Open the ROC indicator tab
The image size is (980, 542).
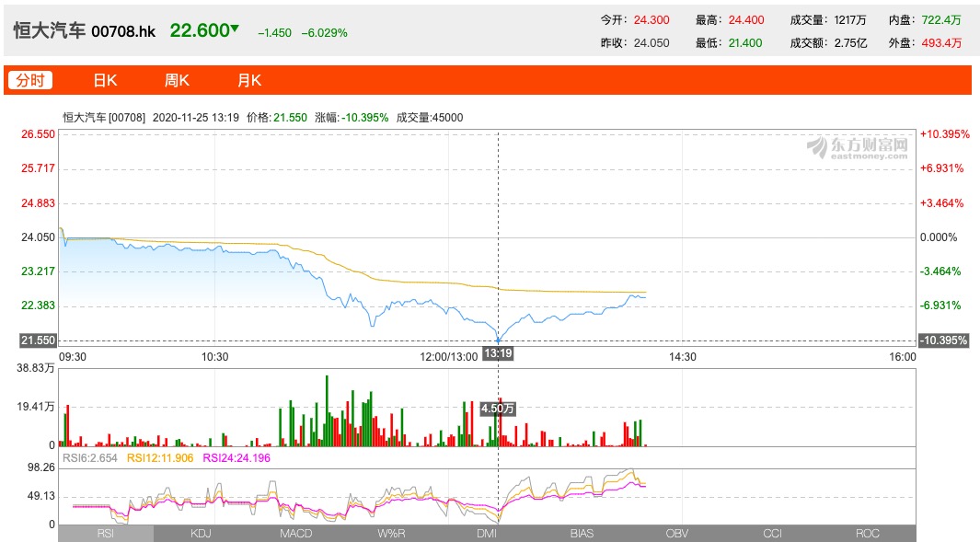pos(868,533)
